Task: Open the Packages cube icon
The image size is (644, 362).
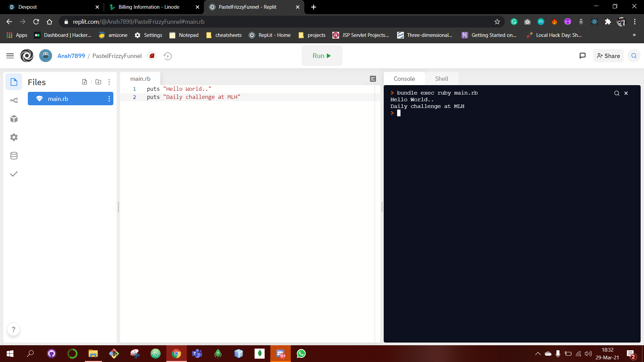Action: pos(14,119)
